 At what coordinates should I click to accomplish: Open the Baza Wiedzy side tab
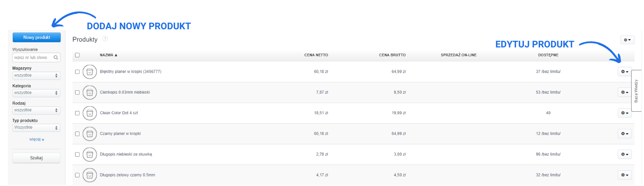tap(637, 91)
